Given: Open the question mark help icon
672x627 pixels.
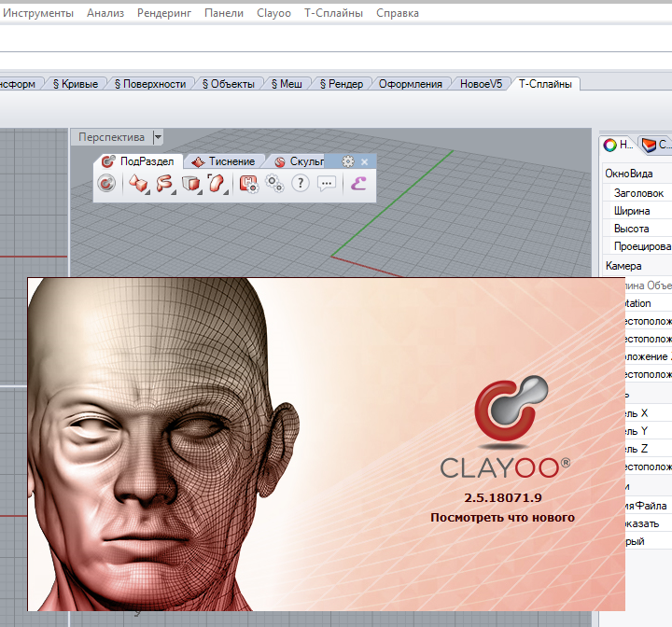Looking at the screenshot, I should pos(301,184).
